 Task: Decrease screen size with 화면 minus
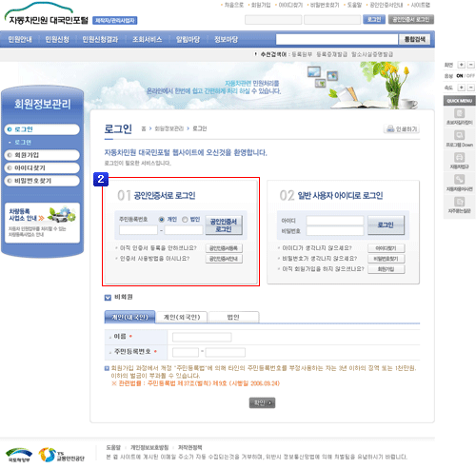point(471,65)
